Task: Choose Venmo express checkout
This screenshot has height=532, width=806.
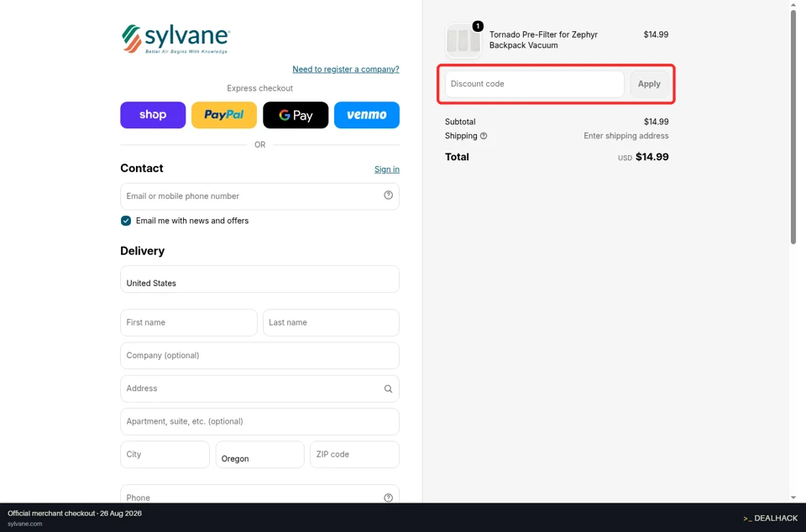Action: 367,115
